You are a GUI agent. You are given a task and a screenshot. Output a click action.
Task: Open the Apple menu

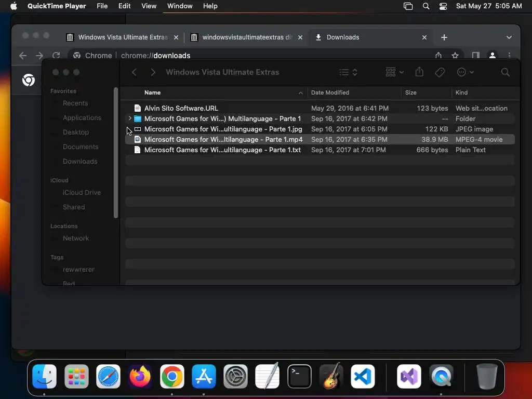(x=14, y=6)
